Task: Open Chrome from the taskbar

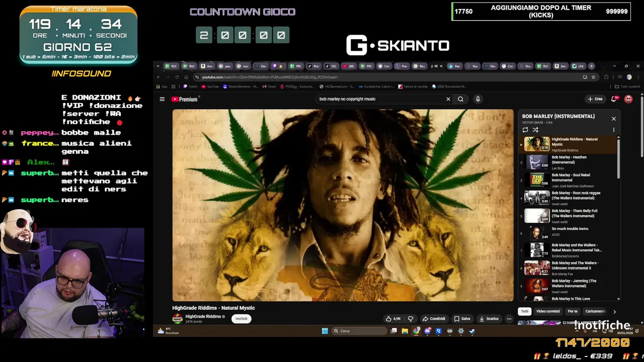Action: [x=416, y=331]
